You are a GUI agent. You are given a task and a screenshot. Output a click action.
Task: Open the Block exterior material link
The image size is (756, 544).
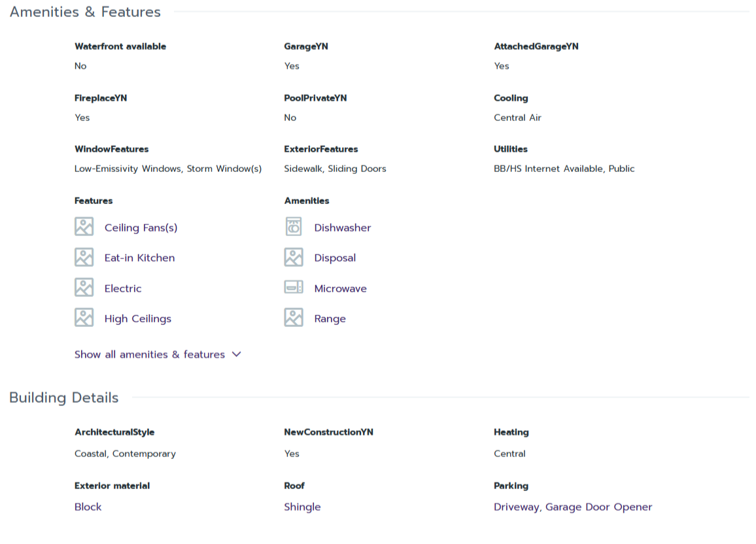[x=88, y=507]
